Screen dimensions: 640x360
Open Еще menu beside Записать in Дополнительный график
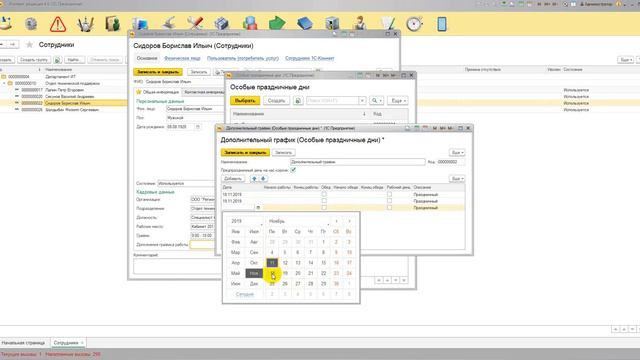pos(457,153)
